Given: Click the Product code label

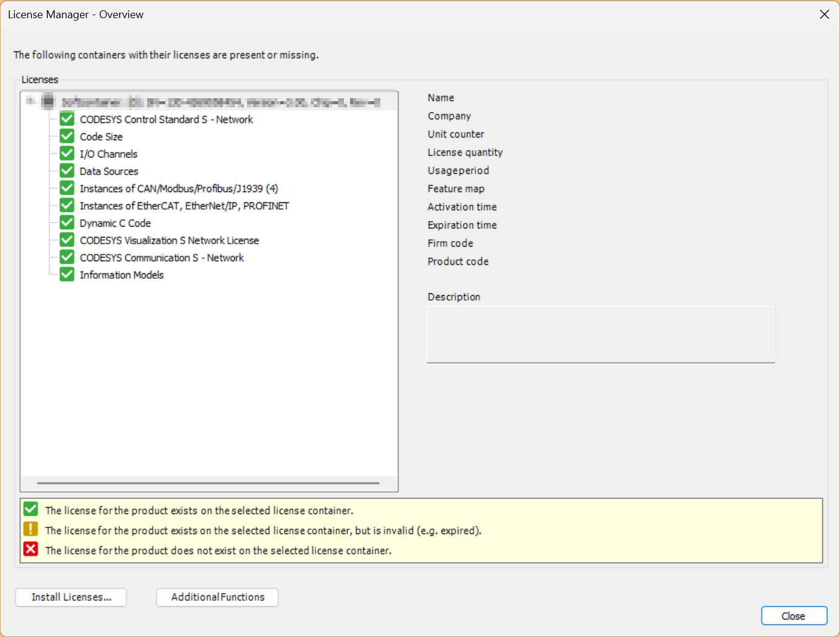Looking at the screenshot, I should click(x=458, y=261).
